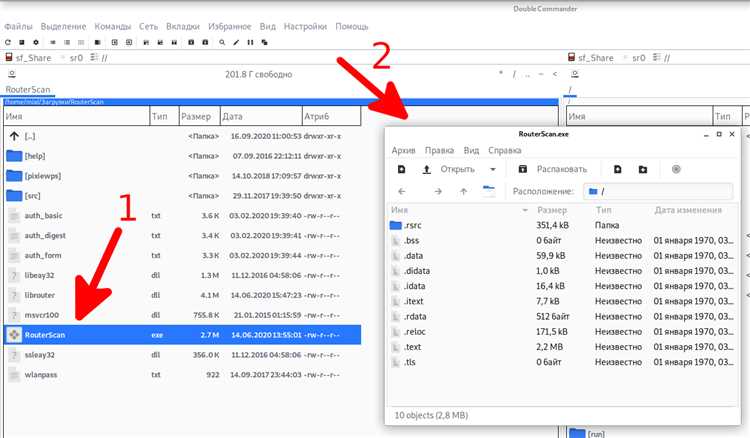750x438 pixels.
Task: Open the Файлы menu
Action: (18, 26)
